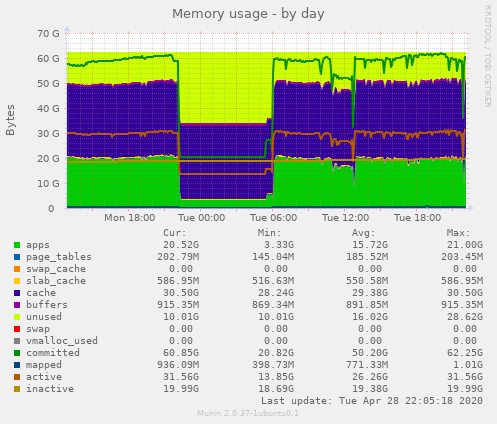Click the buffers legend color swatch

point(17,305)
